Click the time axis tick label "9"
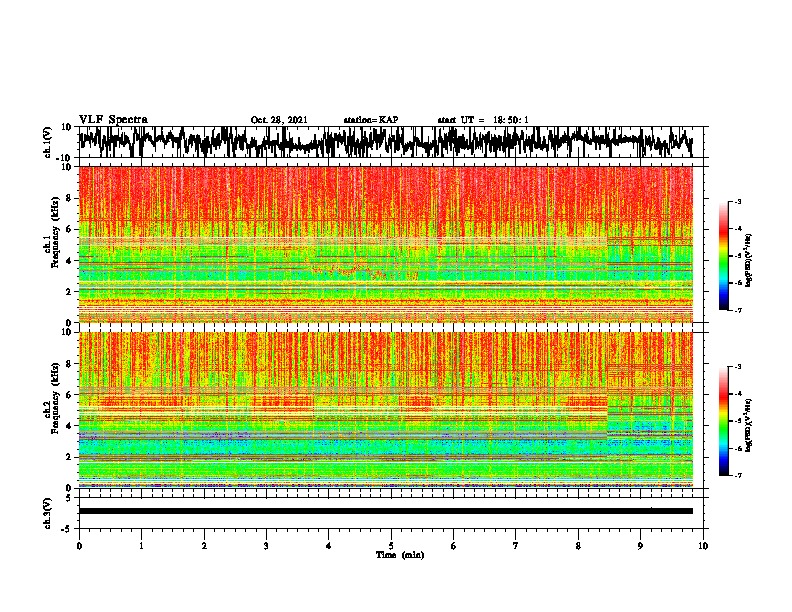Screen dimensions: 792x612 coord(640,546)
